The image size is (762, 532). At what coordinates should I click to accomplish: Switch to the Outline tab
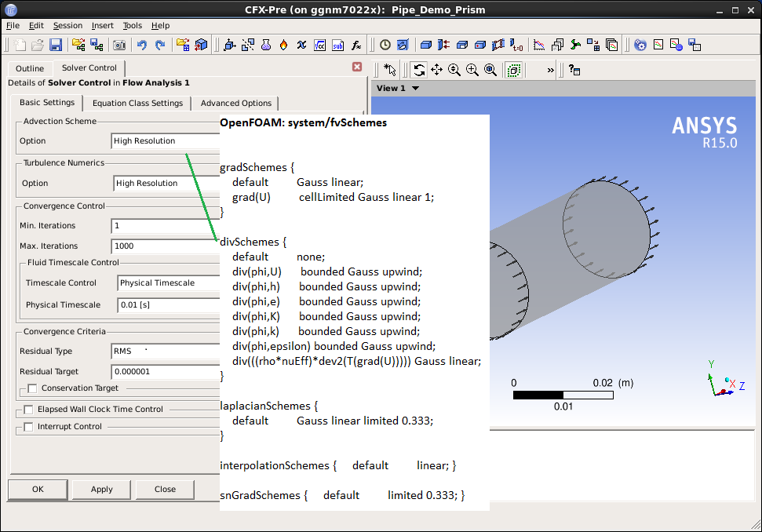tap(30, 68)
